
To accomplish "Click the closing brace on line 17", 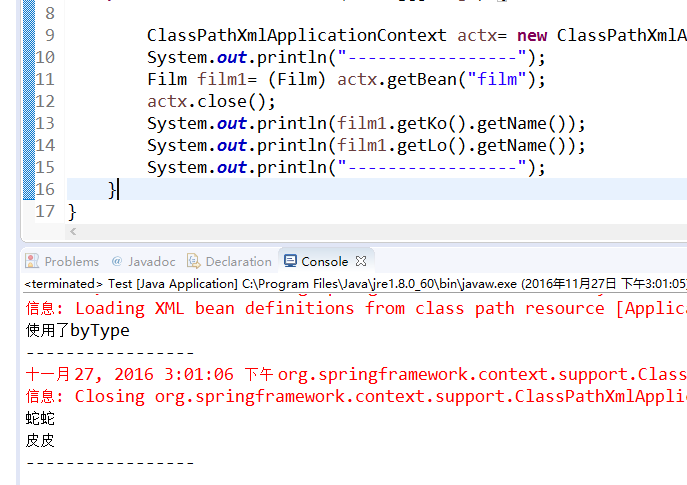I will click(x=72, y=212).
